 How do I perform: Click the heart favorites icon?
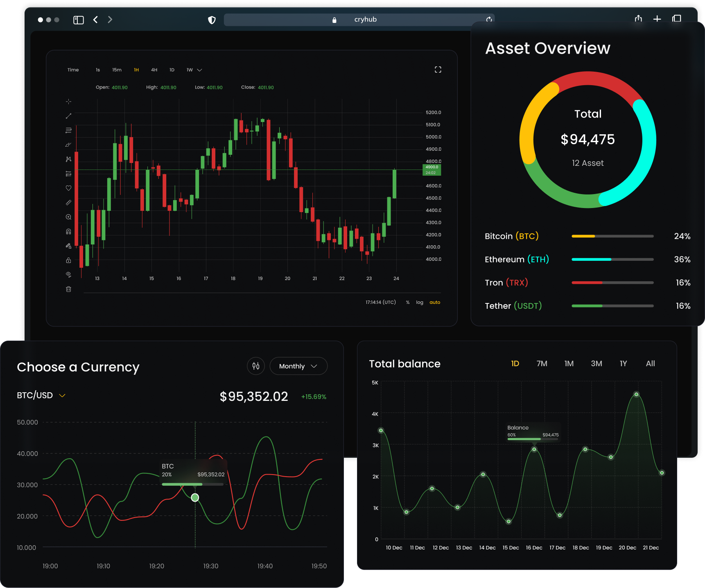68,188
